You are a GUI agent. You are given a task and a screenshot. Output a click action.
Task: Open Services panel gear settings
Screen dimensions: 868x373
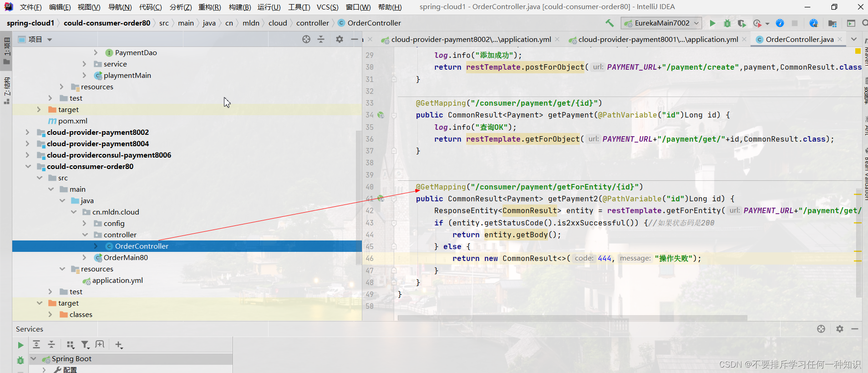[840, 329]
